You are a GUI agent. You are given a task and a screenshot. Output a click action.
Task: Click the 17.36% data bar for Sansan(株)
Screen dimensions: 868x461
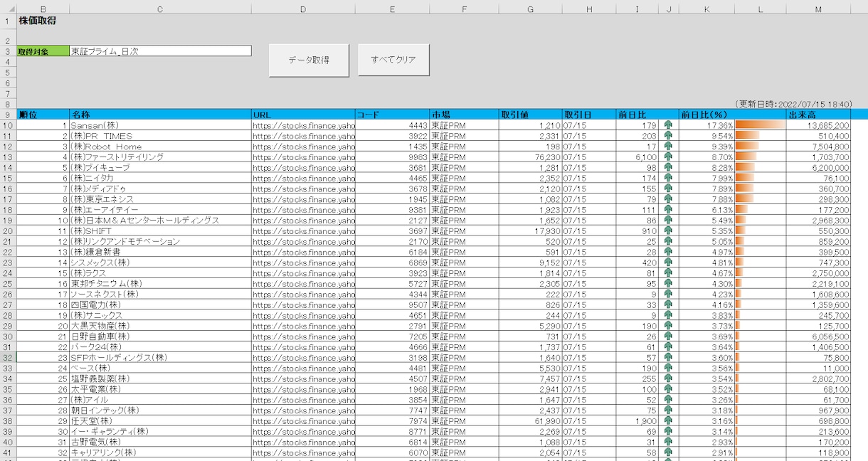point(761,125)
